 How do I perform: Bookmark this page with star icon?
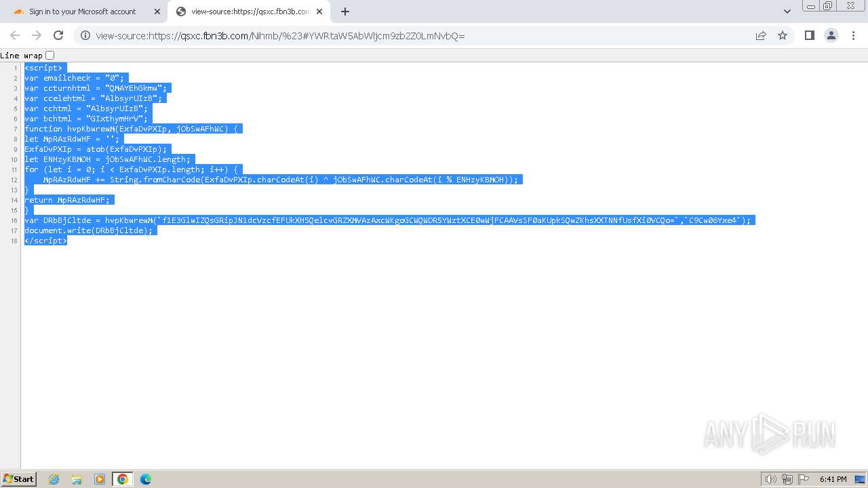coord(783,35)
